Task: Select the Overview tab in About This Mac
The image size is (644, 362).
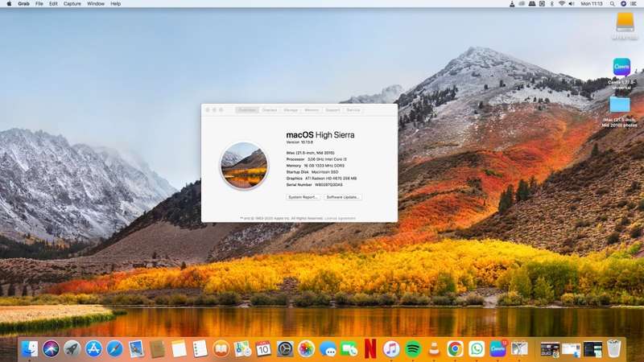Action: [x=247, y=110]
